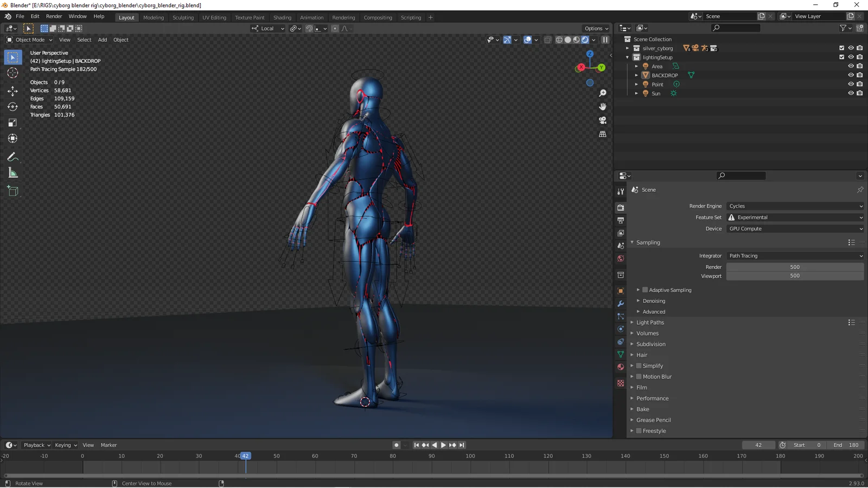Disable the Sun light's render visibility camera icon
This screenshot has height=488, width=868.
(859, 93)
